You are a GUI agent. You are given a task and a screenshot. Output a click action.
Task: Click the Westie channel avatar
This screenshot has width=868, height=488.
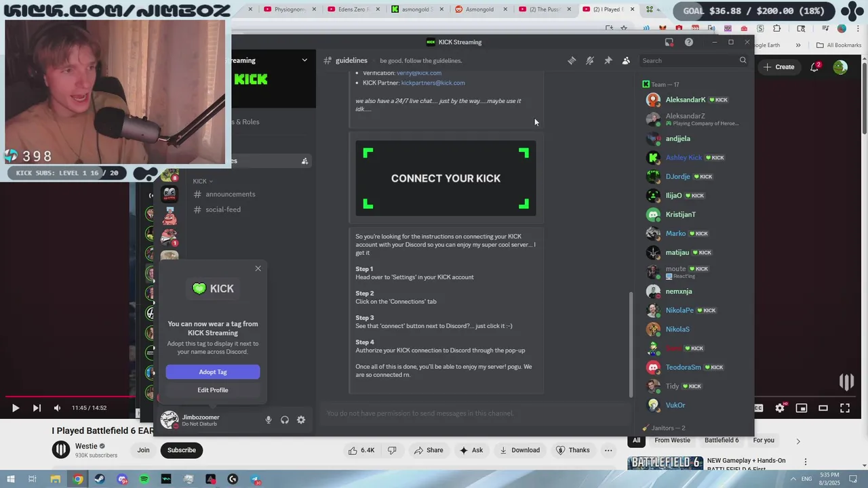pos(61,450)
